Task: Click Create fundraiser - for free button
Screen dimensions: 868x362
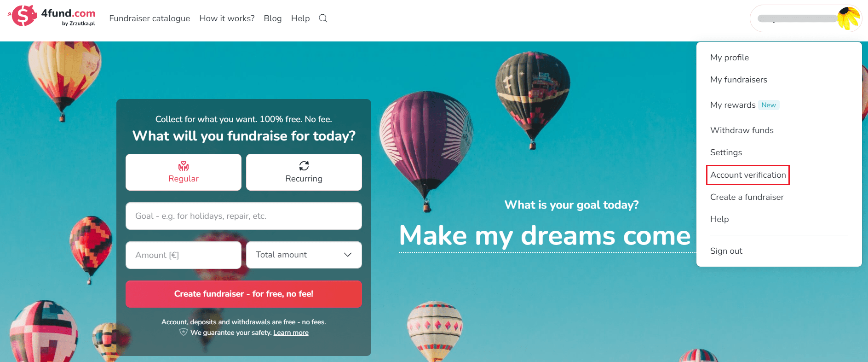Action: [244, 294]
